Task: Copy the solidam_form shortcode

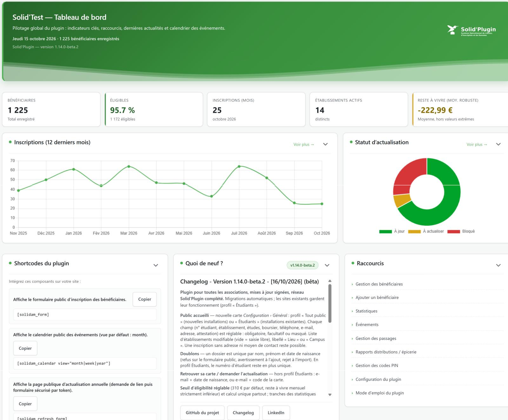Action: (x=145, y=299)
